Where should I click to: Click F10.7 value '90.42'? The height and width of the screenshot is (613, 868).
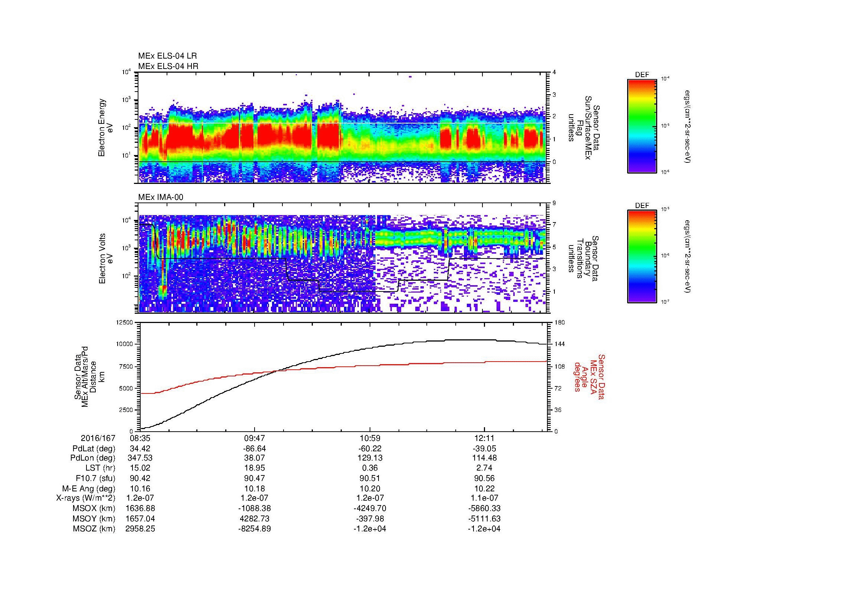[140, 478]
